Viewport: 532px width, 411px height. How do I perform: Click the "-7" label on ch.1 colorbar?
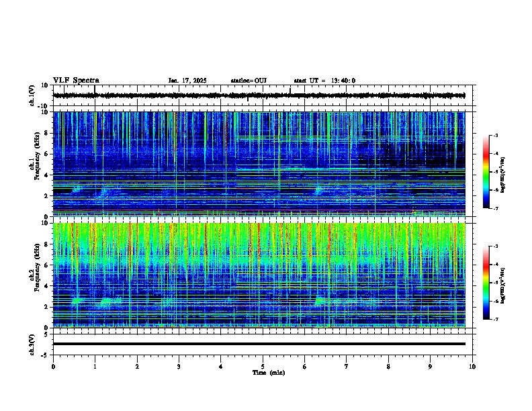[x=496, y=208]
